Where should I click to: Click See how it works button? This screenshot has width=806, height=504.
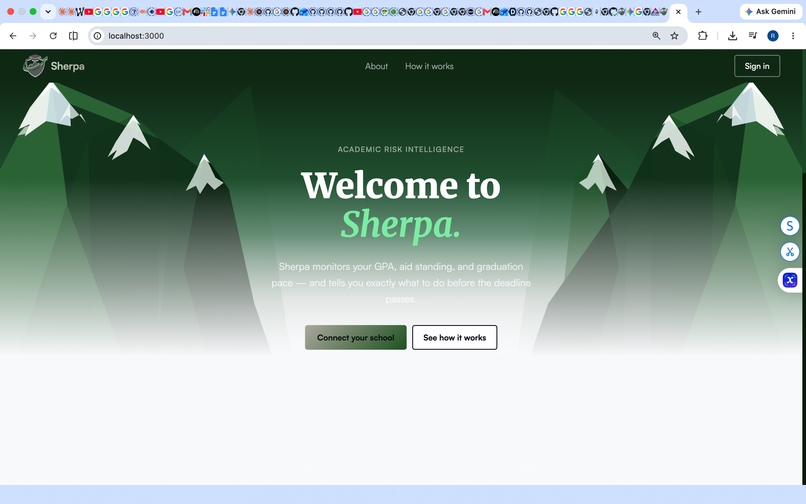(x=454, y=337)
